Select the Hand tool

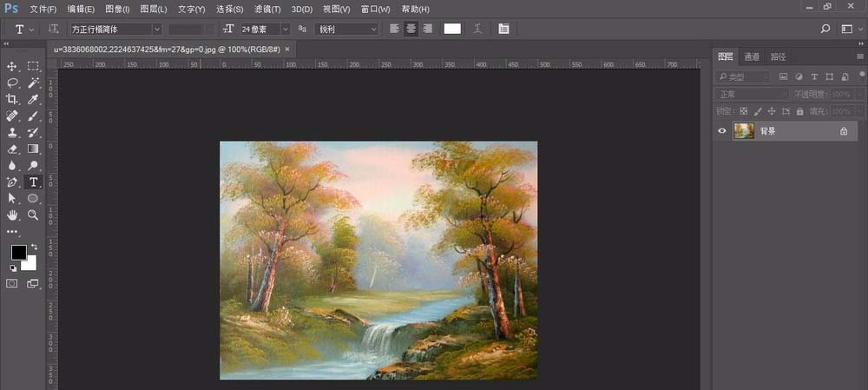[11, 215]
